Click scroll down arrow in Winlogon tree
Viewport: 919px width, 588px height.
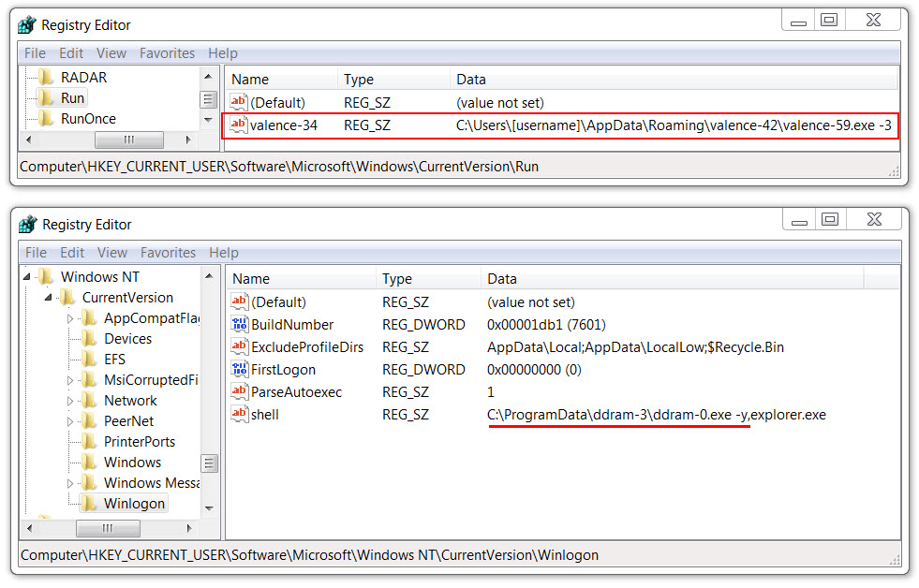[209, 508]
